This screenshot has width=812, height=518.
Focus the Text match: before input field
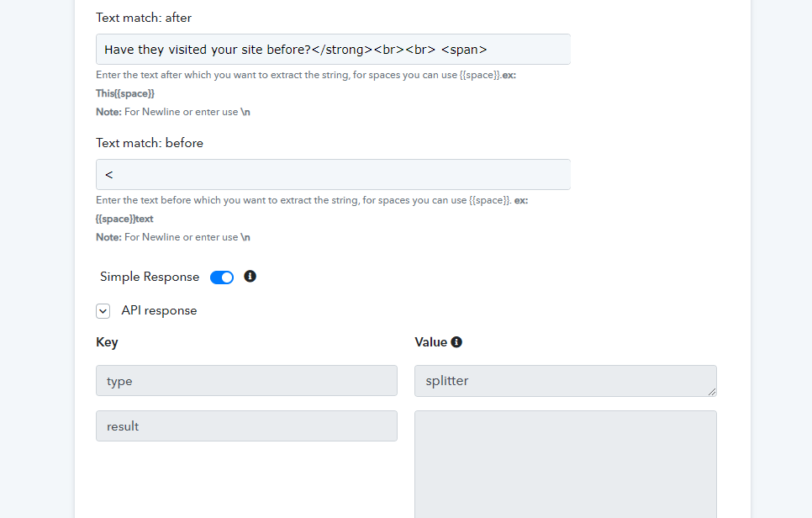click(333, 175)
